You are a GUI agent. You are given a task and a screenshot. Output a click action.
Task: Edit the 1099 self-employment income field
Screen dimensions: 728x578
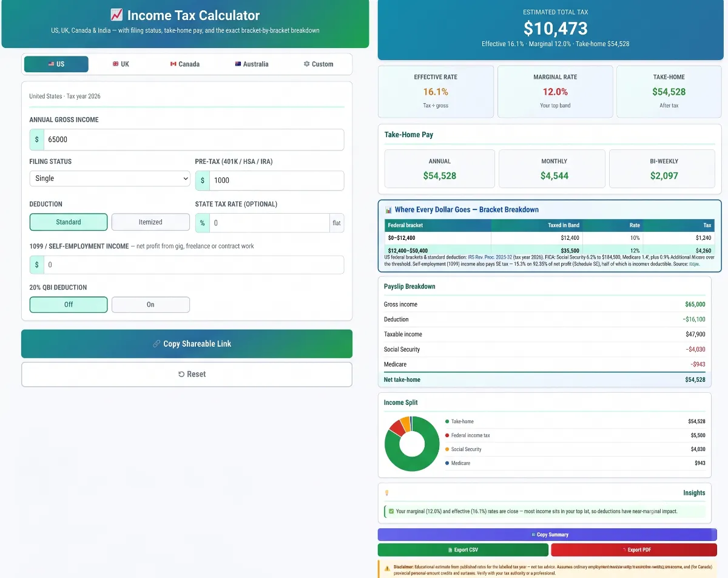click(194, 265)
